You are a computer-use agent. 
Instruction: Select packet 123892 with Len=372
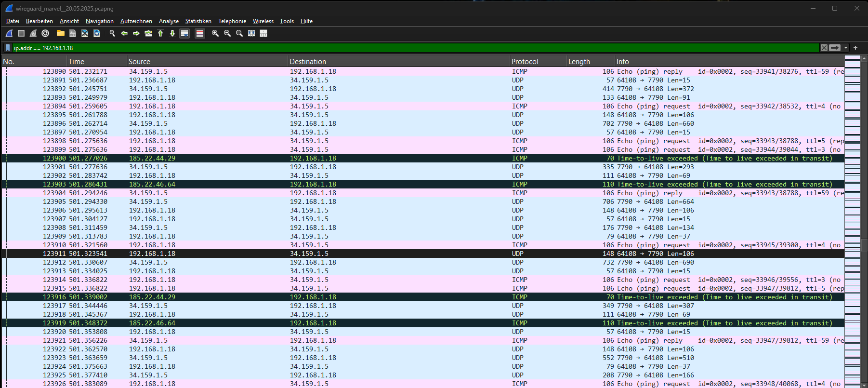pyautogui.click(x=423, y=89)
